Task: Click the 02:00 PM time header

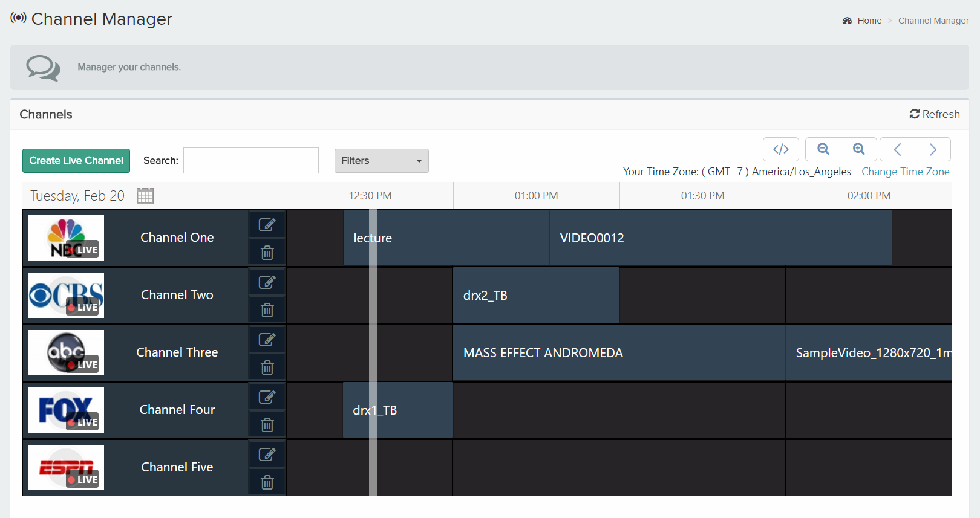Action: 869,196
